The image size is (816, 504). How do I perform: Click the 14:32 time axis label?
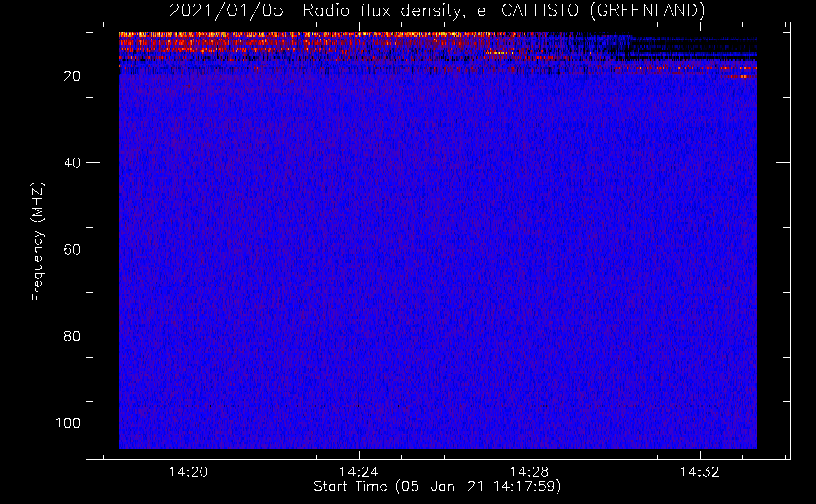click(700, 472)
